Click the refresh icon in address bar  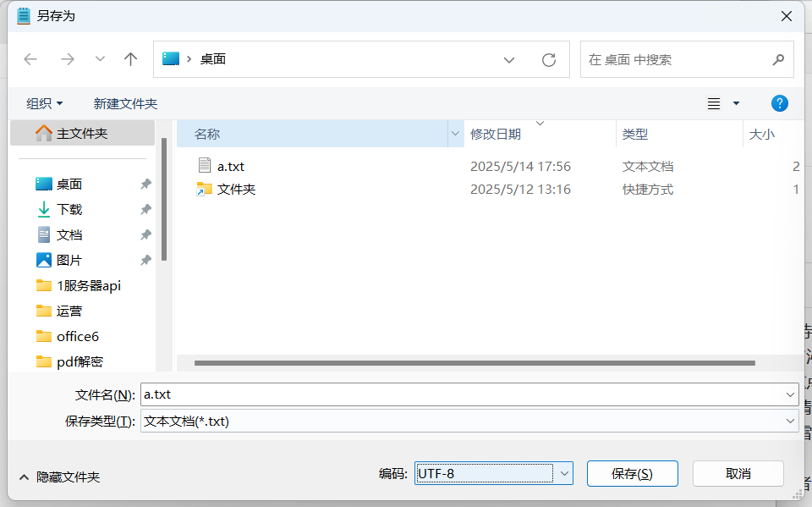(548, 59)
